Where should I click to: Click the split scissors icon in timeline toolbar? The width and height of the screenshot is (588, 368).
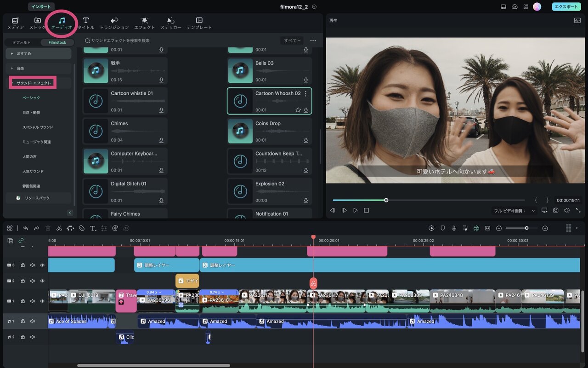click(x=59, y=228)
